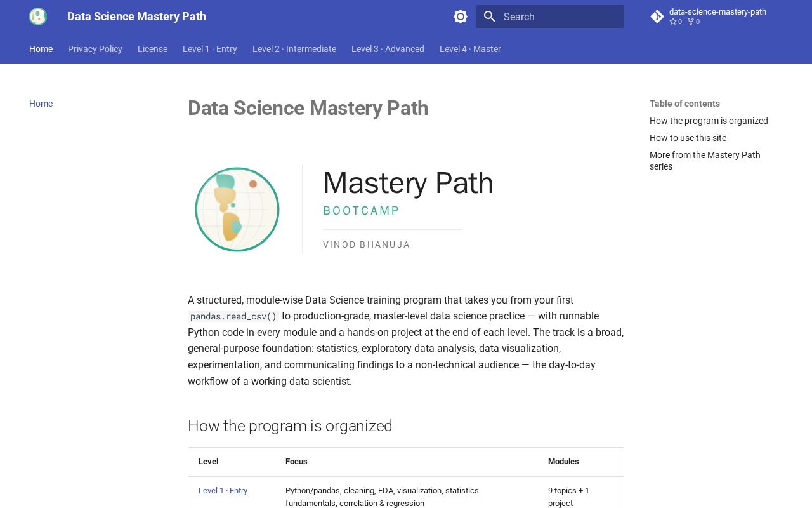Click the Home link in left sidebar
The image size is (812, 508).
[x=41, y=104]
